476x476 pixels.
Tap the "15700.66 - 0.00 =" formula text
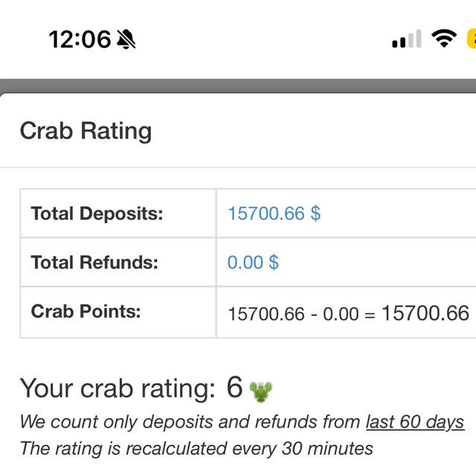(x=301, y=314)
